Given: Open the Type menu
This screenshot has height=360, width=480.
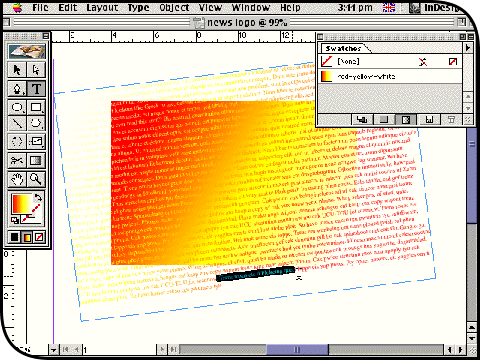Looking at the screenshot, I should coord(139,7).
